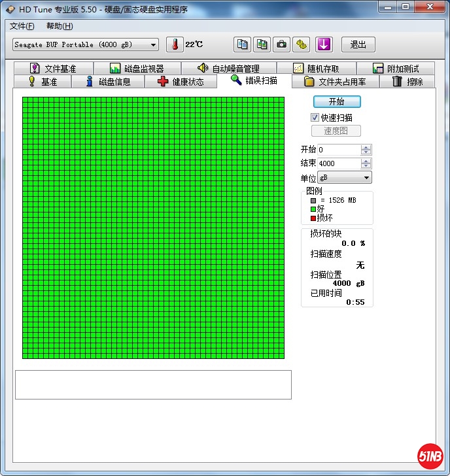This screenshot has width=450, height=476.
Task: Click the thermometer temperature icon
Action: click(175, 44)
